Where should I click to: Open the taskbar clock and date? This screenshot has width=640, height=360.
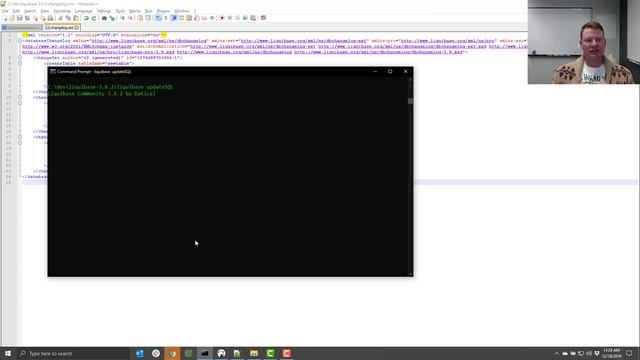(611, 353)
